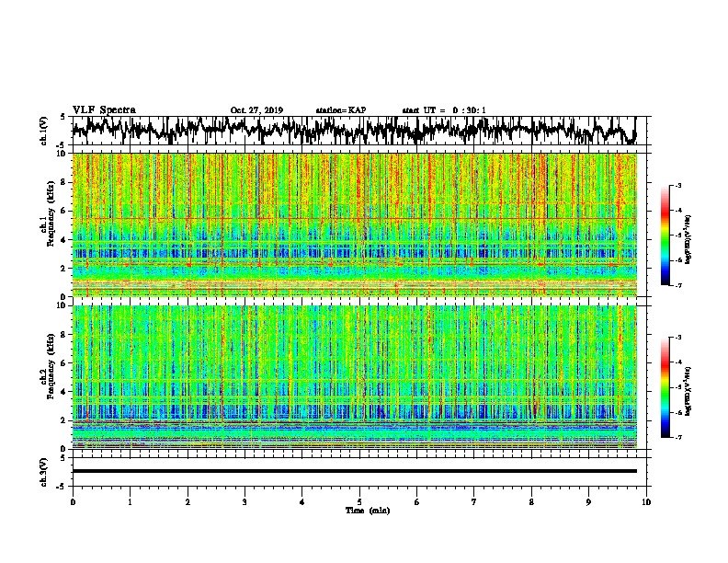Click the 'ch.3(V)' axis label
Image resolution: width=728 pixels, height=563 pixels.
[43, 472]
